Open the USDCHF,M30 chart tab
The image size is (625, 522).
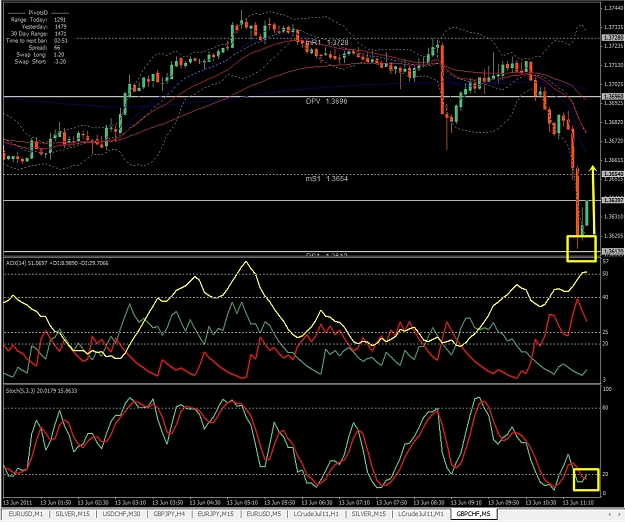click(x=121, y=514)
